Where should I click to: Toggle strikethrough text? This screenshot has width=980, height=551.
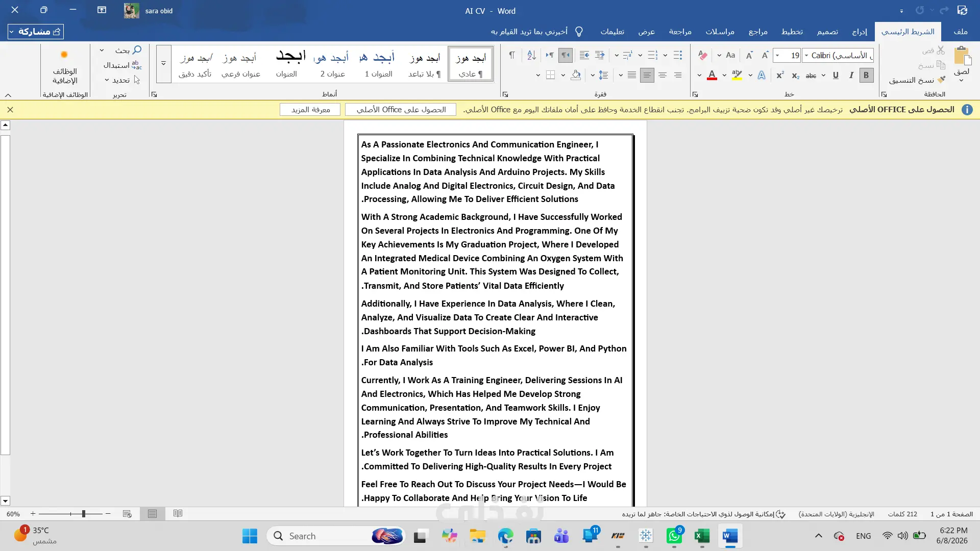pyautogui.click(x=811, y=76)
